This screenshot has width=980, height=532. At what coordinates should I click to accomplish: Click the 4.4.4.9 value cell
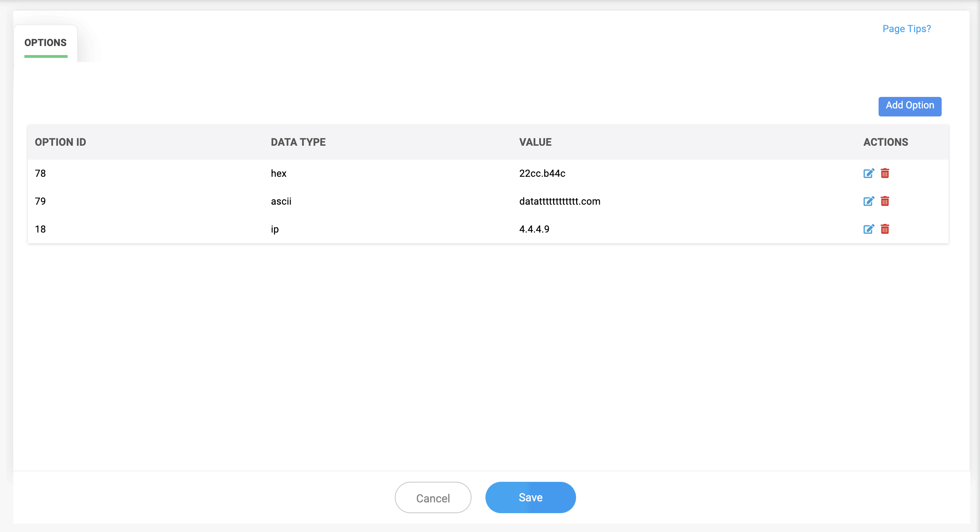coord(534,229)
